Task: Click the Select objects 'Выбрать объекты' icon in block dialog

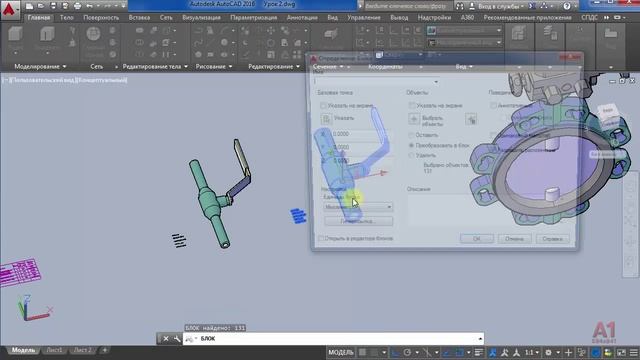Action: 414,119
